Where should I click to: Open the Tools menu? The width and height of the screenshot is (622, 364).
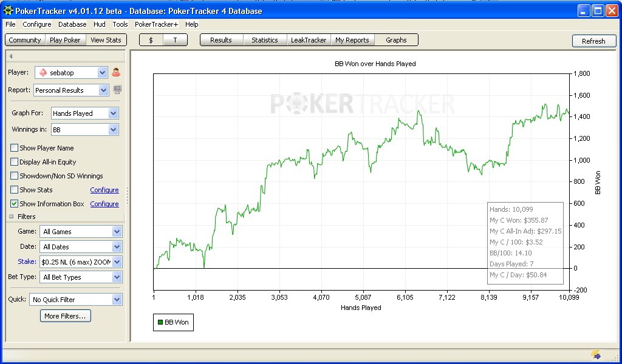coord(120,24)
